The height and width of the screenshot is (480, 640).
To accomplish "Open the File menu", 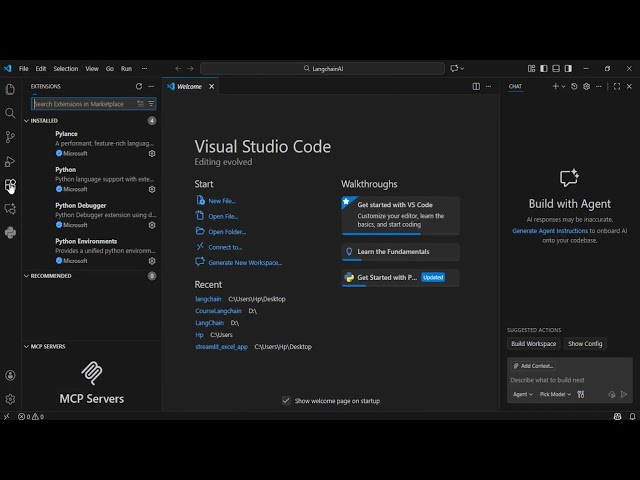I will 24,69.
